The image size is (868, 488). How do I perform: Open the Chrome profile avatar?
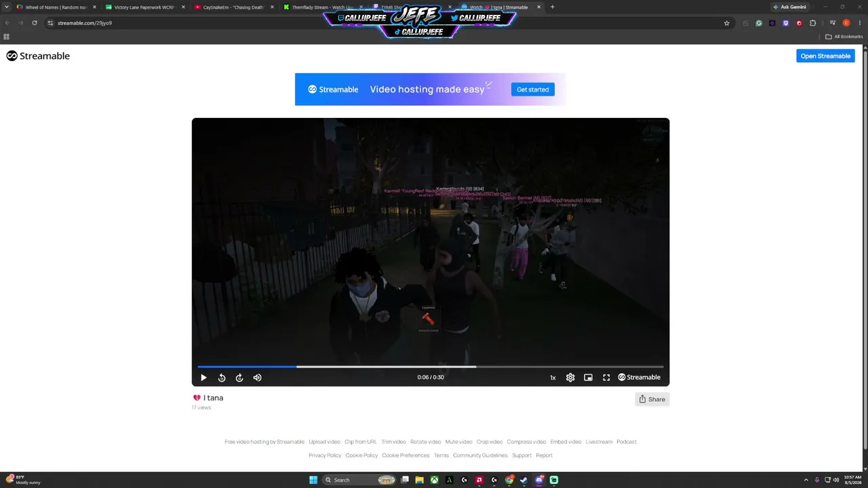click(x=846, y=23)
